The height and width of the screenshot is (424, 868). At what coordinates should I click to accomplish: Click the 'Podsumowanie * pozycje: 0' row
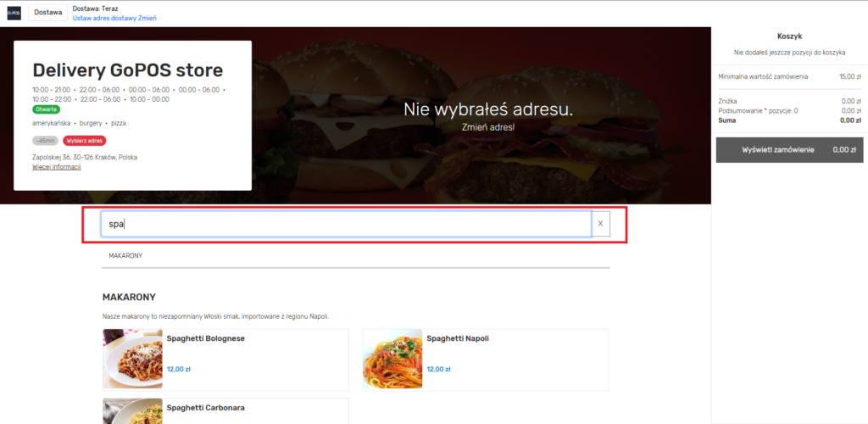pyautogui.click(x=789, y=111)
